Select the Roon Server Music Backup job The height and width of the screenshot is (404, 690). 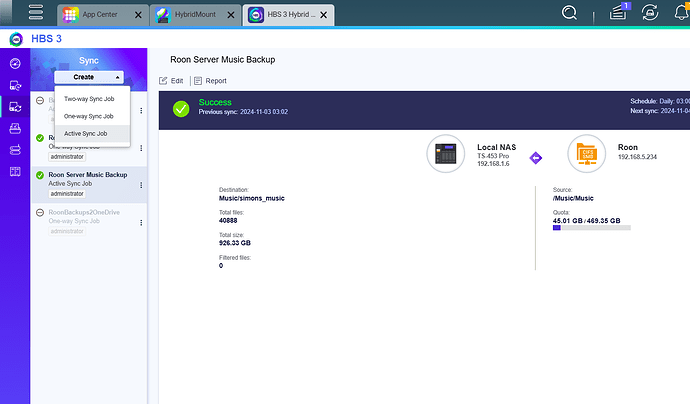click(88, 184)
